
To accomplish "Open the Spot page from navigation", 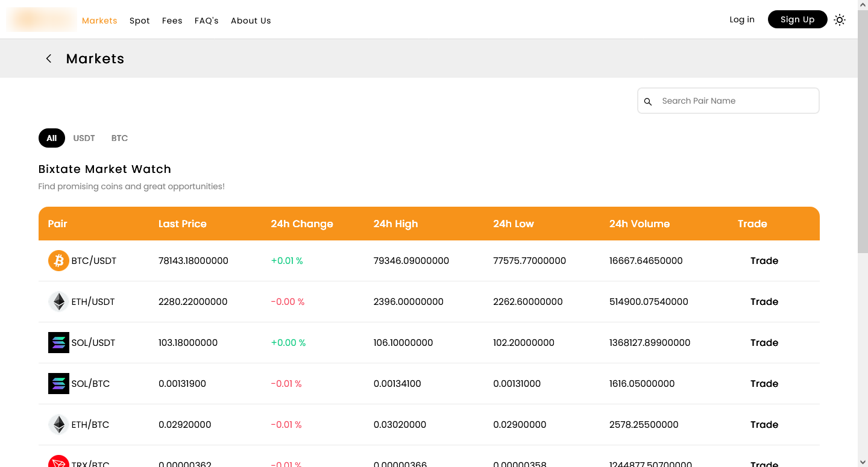I will [x=139, y=20].
